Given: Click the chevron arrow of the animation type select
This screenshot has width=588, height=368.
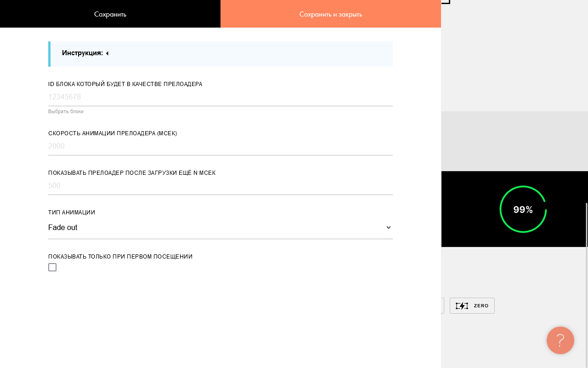Looking at the screenshot, I should point(389,228).
